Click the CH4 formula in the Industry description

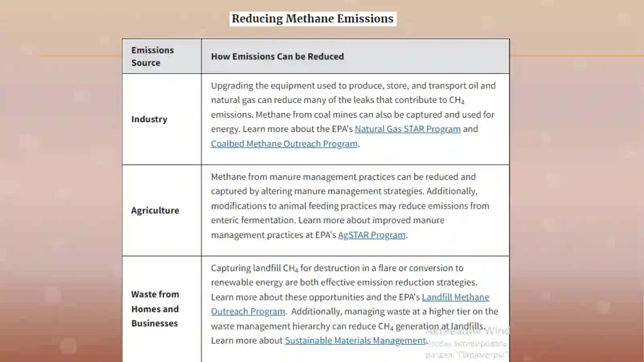point(457,100)
